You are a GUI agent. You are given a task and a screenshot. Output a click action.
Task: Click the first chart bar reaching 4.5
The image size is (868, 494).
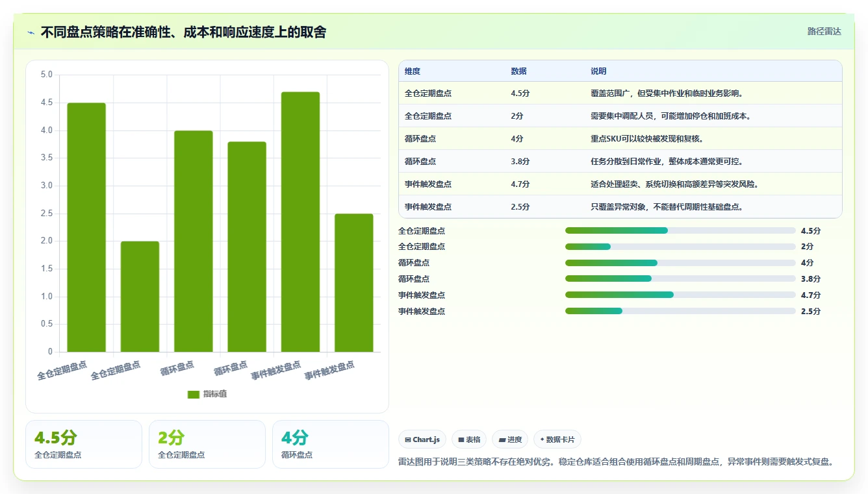coord(86,227)
